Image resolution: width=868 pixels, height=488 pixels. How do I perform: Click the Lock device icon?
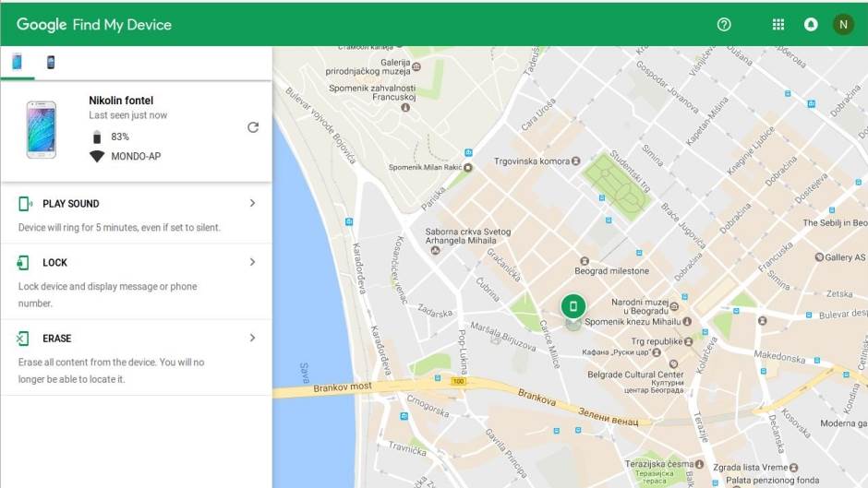(23, 263)
